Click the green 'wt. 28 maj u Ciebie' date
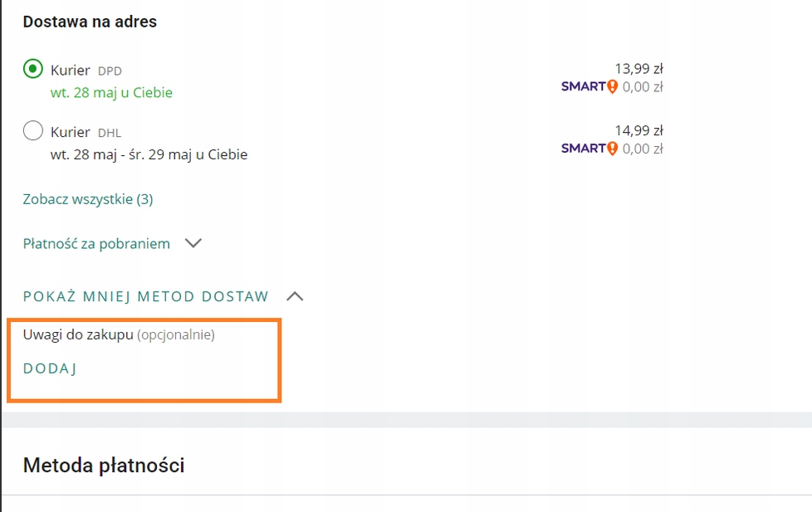Viewport: 812px width, 512px height. [x=111, y=93]
